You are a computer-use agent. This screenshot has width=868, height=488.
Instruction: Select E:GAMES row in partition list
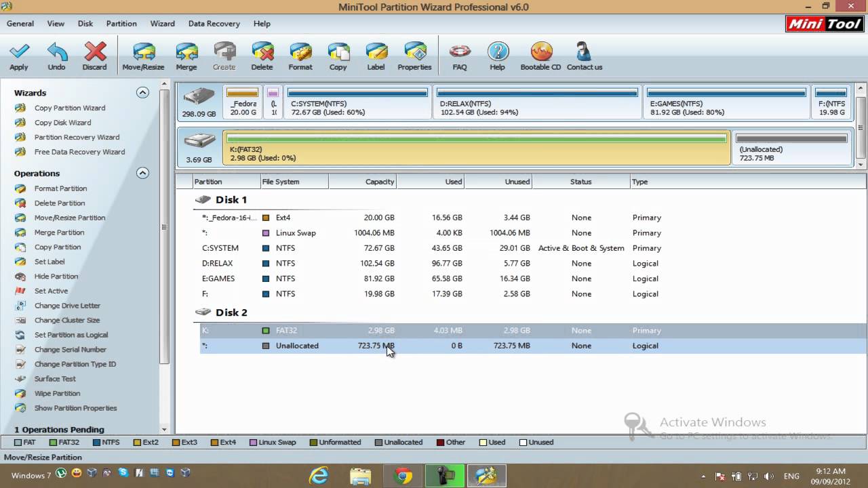coord(533,279)
